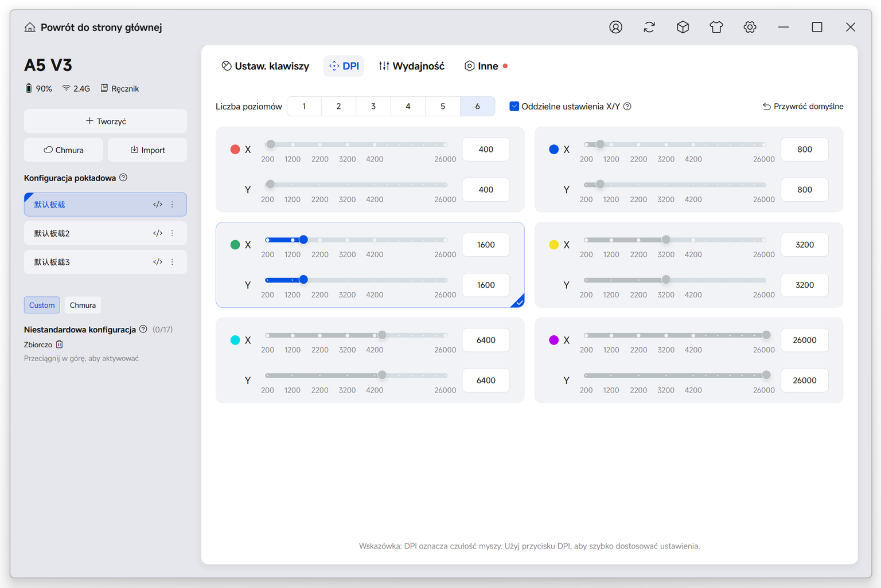This screenshot has width=881, height=588.
Task: Open the user account icon
Action: [615, 27]
